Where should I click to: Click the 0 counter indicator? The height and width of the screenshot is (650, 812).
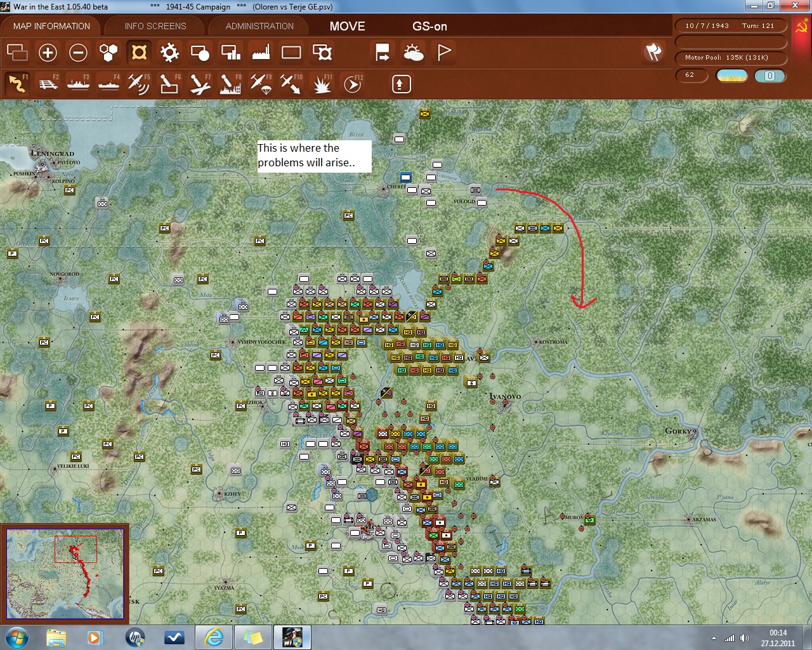pos(769,76)
